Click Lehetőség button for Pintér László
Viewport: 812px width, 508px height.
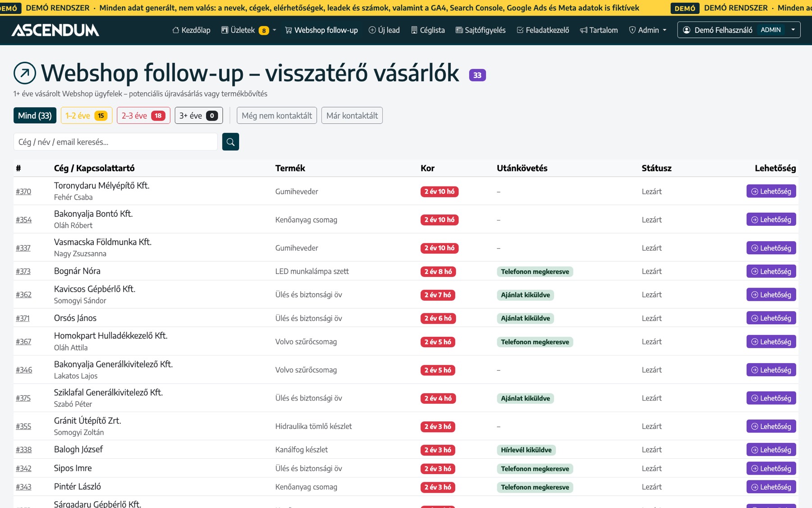tap(771, 487)
